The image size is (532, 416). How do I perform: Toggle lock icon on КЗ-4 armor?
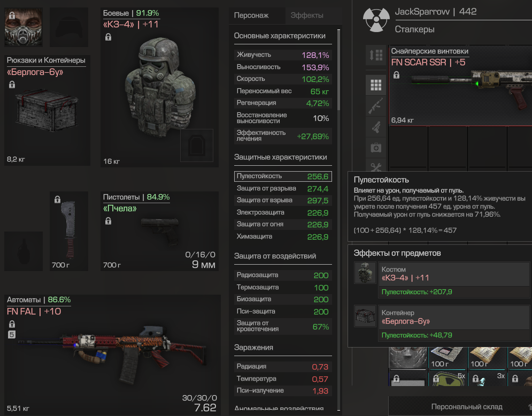(108, 37)
